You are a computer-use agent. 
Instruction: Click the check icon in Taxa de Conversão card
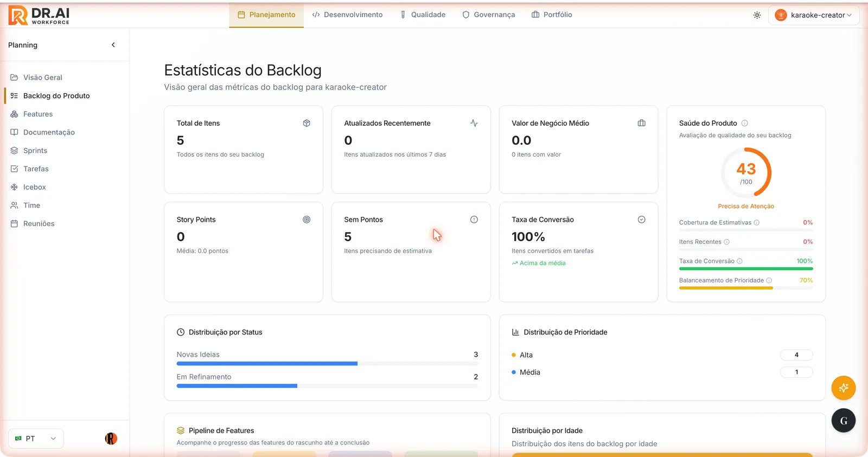pos(642,220)
